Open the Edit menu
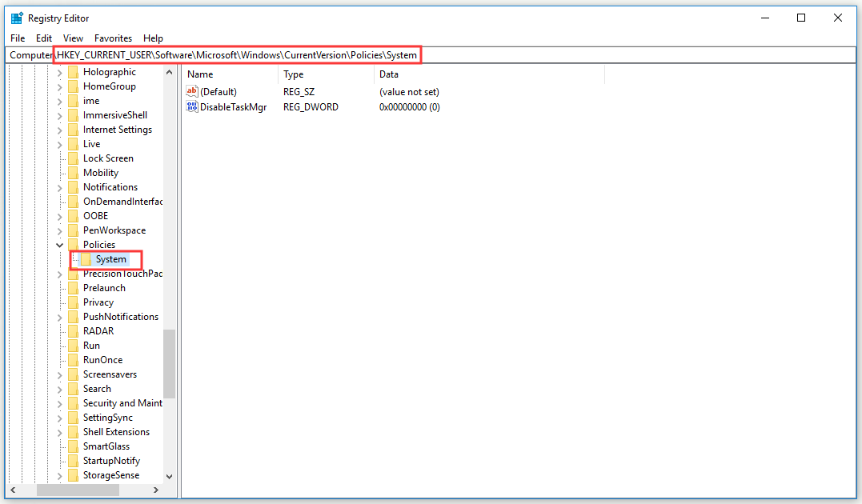The image size is (862, 504). click(x=44, y=38)
